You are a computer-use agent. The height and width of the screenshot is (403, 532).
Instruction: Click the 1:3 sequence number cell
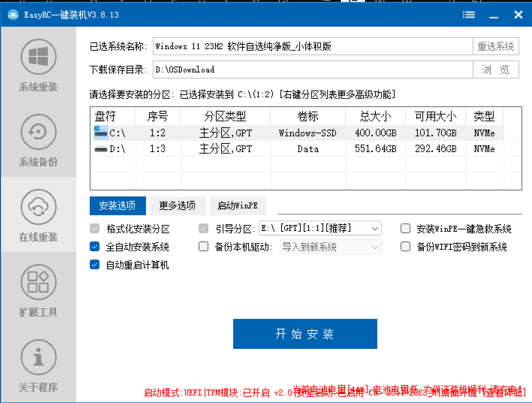[x=158, y=149]
